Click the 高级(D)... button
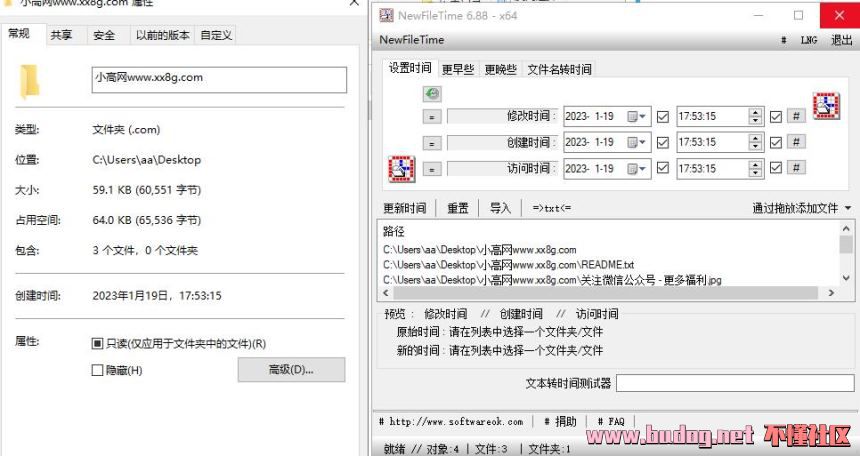The height and width of the screenshot is (456, 860). pyautogui.click(x=291, y=370)
